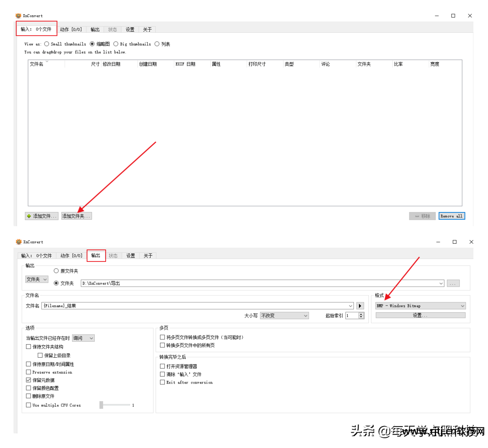Open the BMP - Windows Bitmap format dropdown

(421, 306)
